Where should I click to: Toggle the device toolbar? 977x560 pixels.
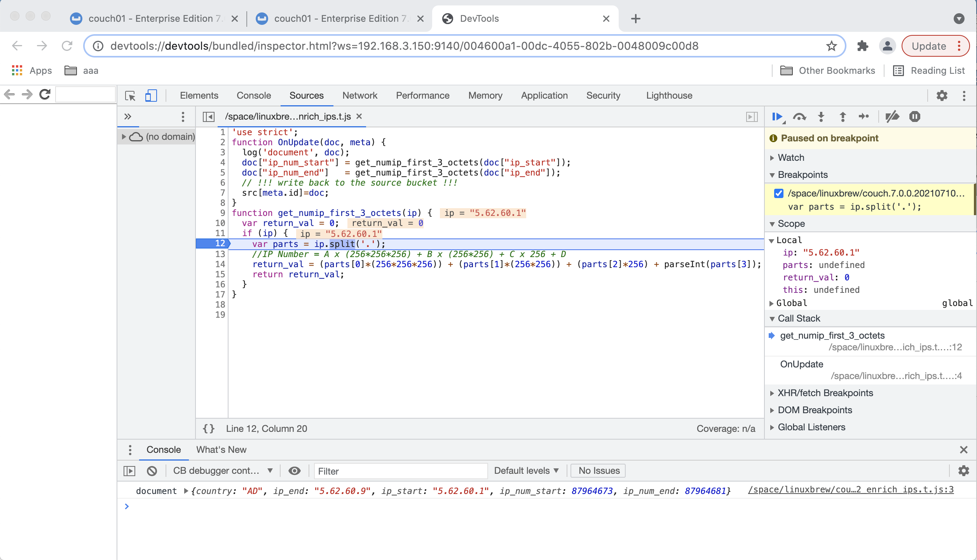(x=151, y=95)
